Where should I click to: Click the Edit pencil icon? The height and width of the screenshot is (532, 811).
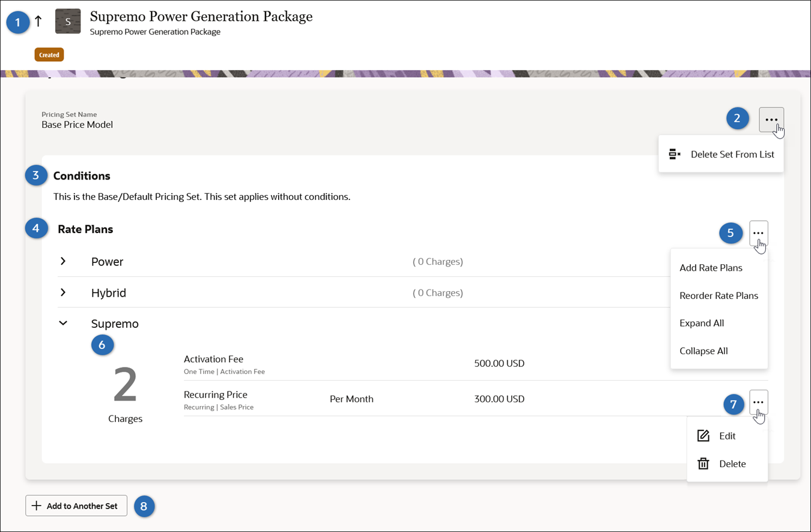click(703, 435)
